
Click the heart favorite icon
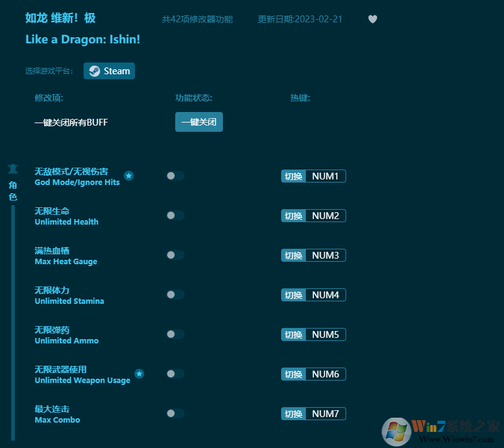(x=373, y=19)
